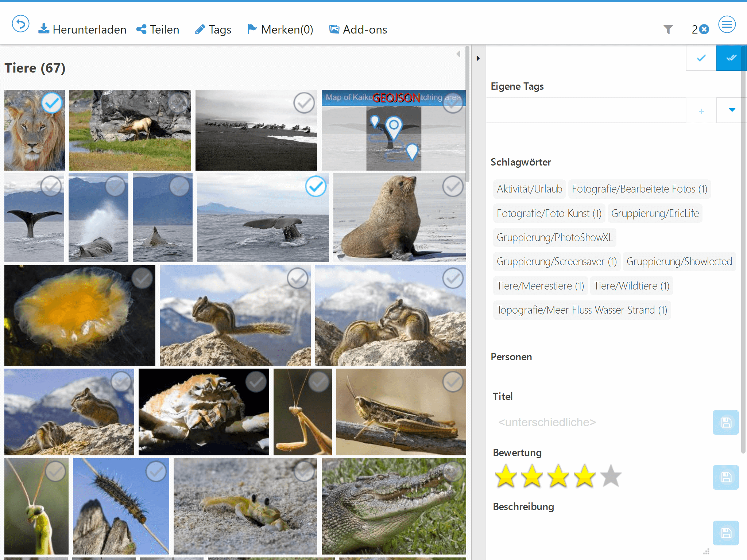Open the filter funnel icon
The image size is (747, 560).
point(668,29)
